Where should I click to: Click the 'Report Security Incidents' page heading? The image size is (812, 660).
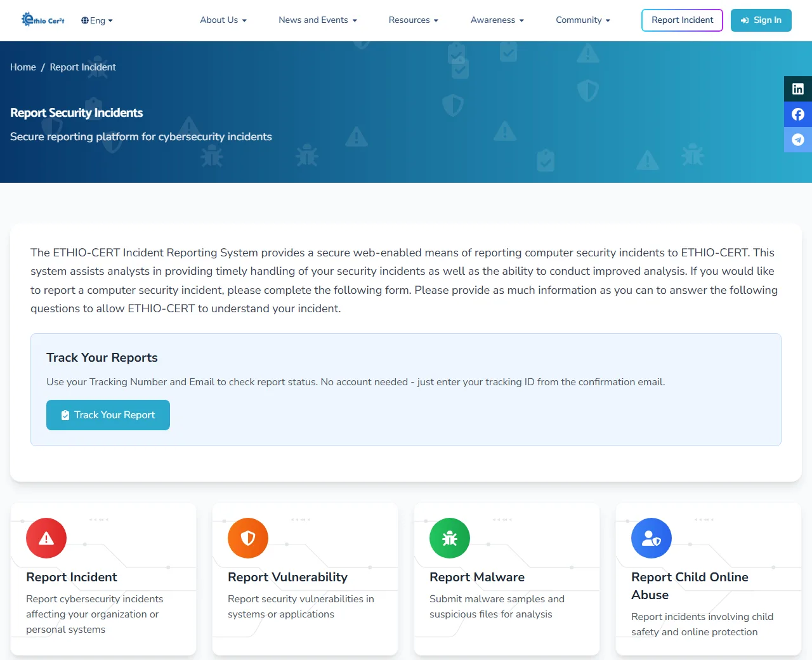click(77, 113)
